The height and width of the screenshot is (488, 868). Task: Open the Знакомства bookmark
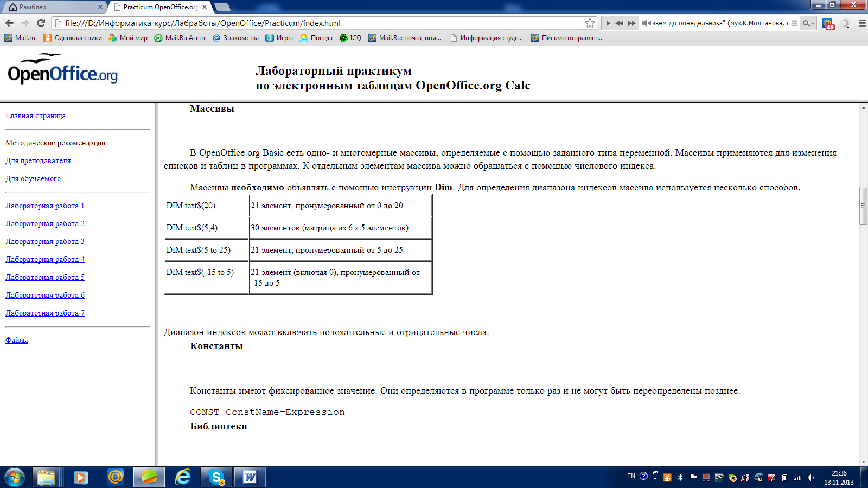[x=235, y=38]
